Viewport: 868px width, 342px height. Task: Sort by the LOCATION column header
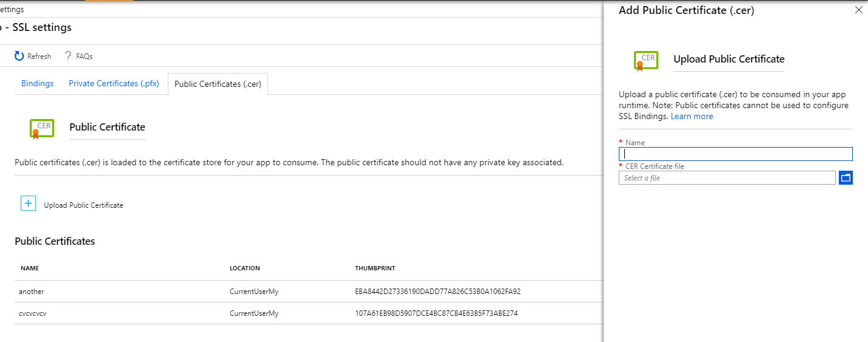244,268
